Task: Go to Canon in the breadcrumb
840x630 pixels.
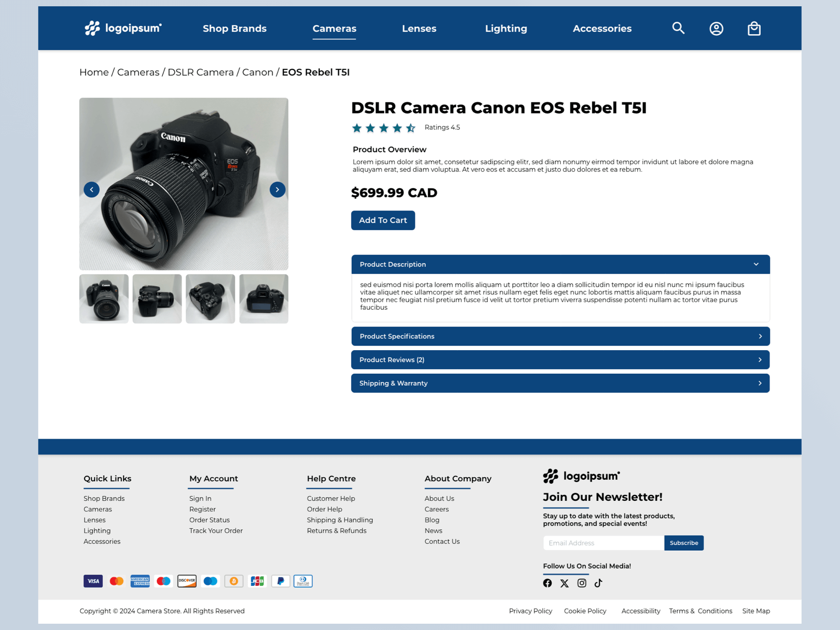Action: 258,72
